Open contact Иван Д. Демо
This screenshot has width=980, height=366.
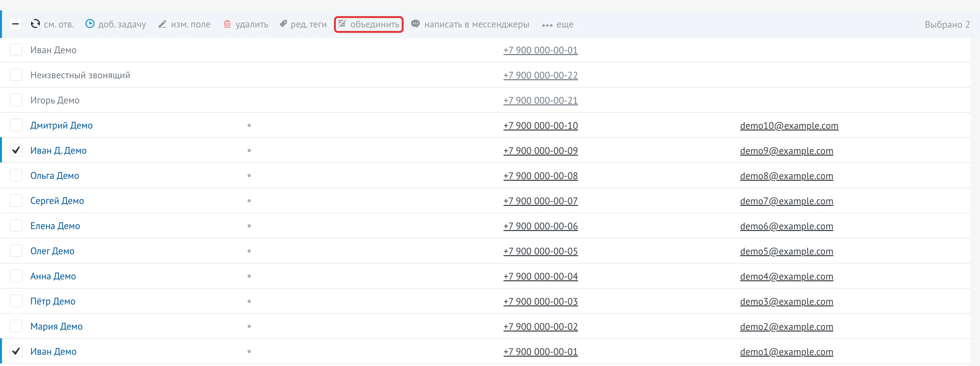pyautogui.click(x=58, y=150)
